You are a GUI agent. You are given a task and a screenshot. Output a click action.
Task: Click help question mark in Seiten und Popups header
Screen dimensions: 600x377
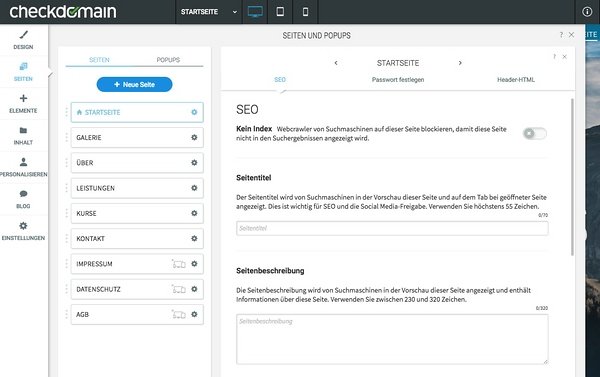(x=561, y=35)
